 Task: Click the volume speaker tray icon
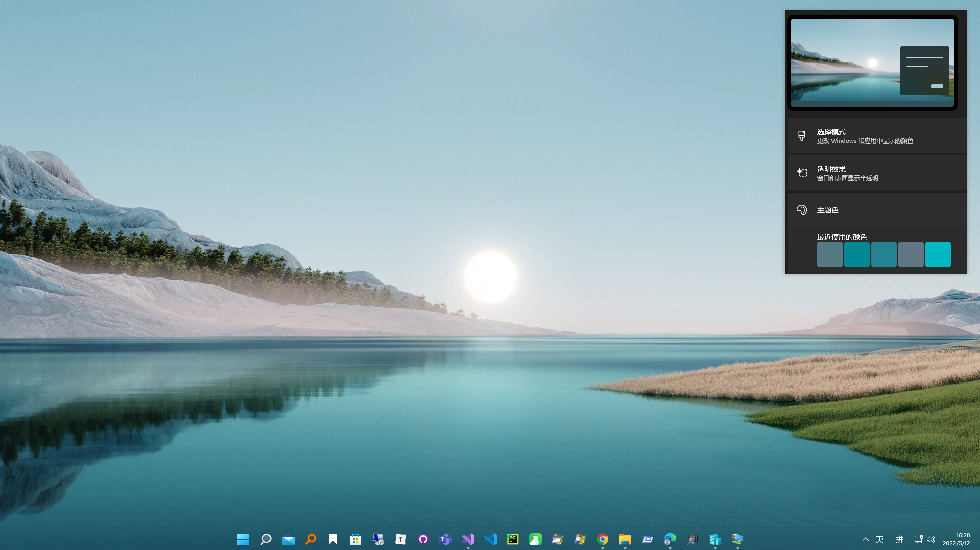click(x=931, y=539)
